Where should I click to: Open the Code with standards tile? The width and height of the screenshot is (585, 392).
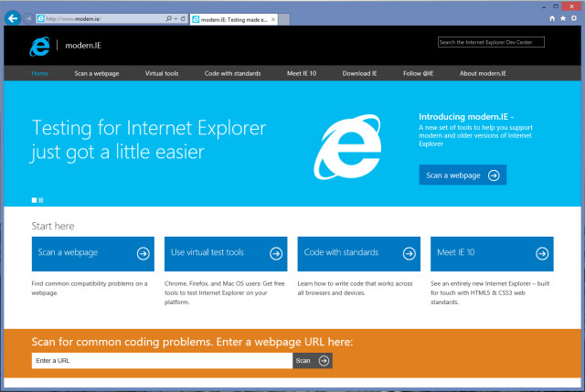[x=359, y=254]
